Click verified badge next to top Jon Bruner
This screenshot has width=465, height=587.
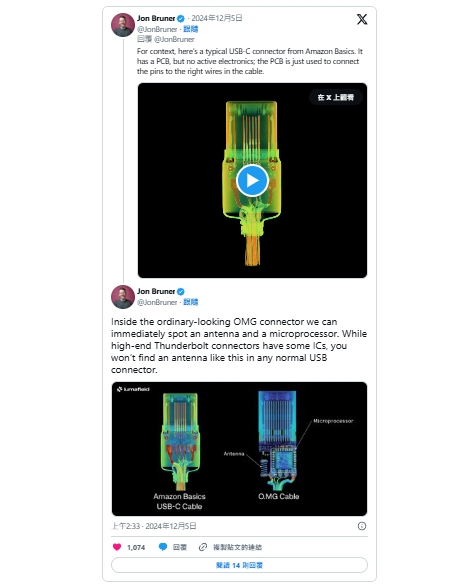click(x=181, y=18)
